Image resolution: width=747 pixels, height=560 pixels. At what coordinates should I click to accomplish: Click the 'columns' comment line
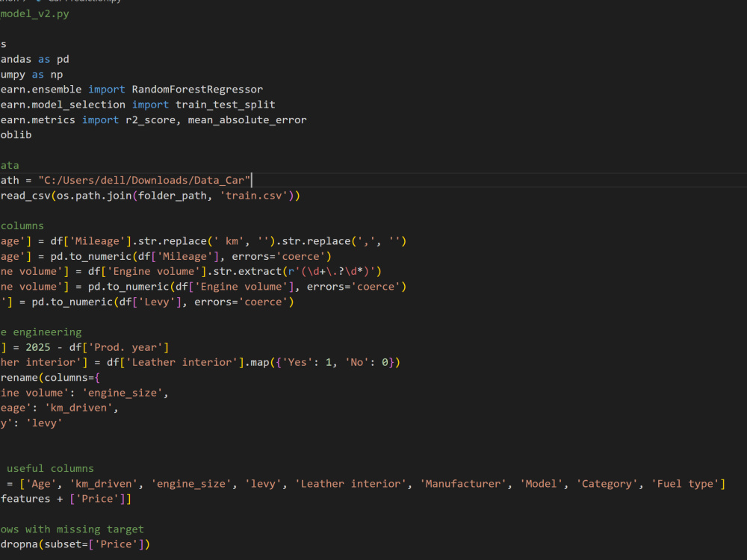pos(22,225)
